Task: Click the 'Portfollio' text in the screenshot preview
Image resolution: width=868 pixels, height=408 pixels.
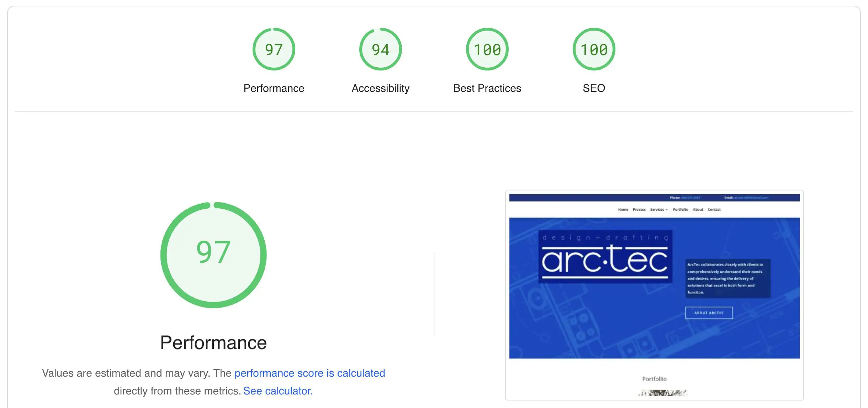Action: (654, 379)
